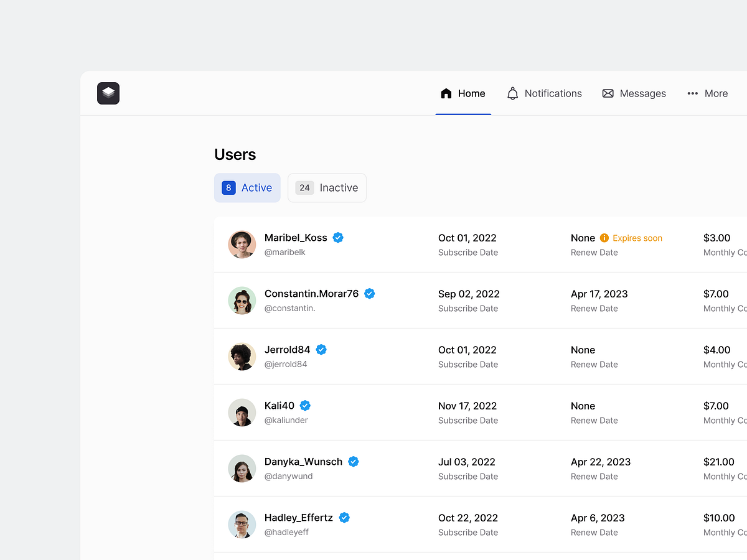Click Hadley_Effertz's profile avatar
Image resolution: width=747 pixels, height=560 pixels.
click(242, 524)
